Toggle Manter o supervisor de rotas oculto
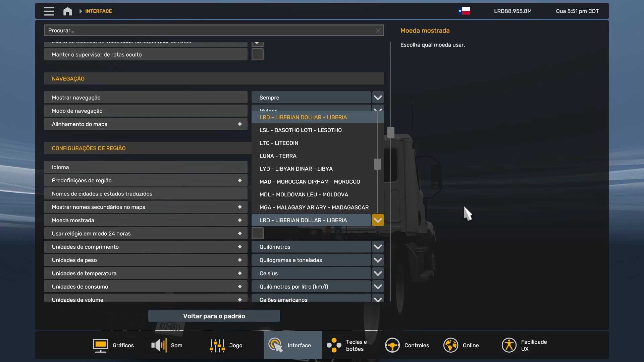 [x=257, y=54]
